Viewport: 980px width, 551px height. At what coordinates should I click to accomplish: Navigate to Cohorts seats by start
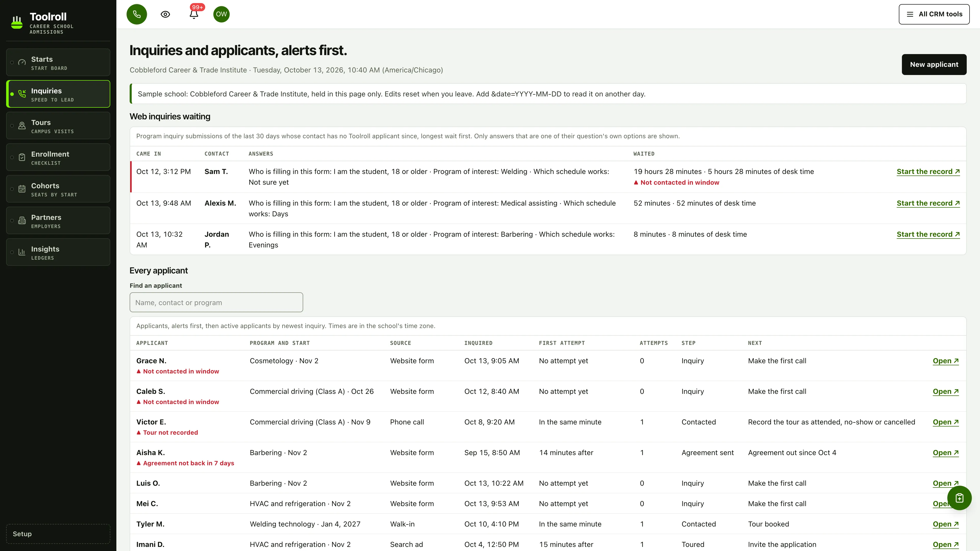coord(58,189)
